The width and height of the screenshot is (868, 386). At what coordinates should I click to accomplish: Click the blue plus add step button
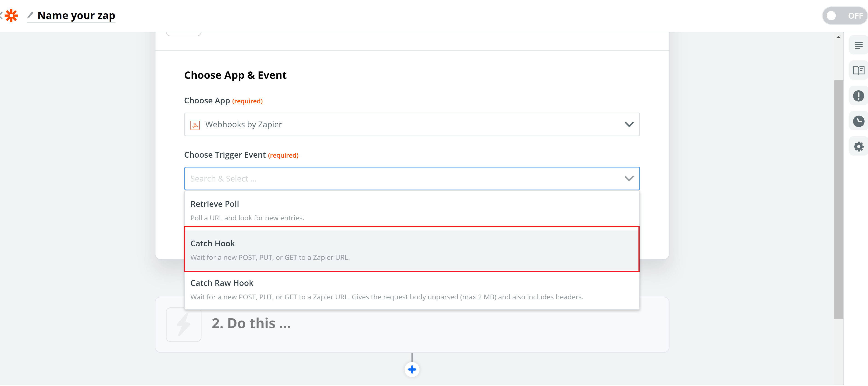click(412, 369)
